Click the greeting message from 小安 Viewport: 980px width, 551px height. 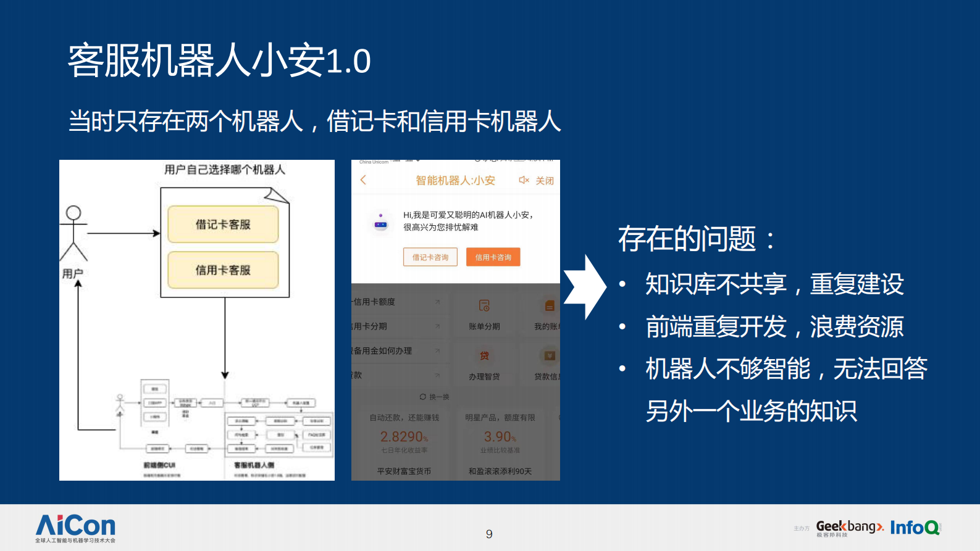coord(468,221)
